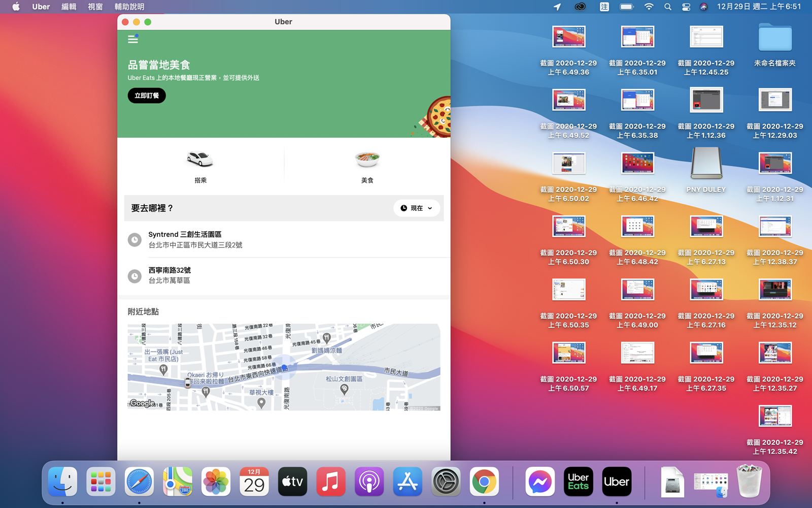Select the 美食 food bowl icon
The width and height of the screenshot is (812, 508).
[367, 160]
